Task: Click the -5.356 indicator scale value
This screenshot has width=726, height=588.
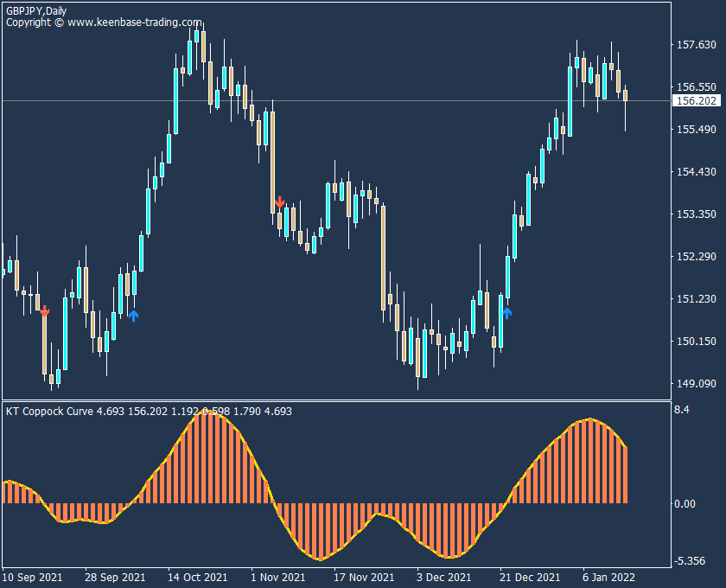Action: point(689,561)
